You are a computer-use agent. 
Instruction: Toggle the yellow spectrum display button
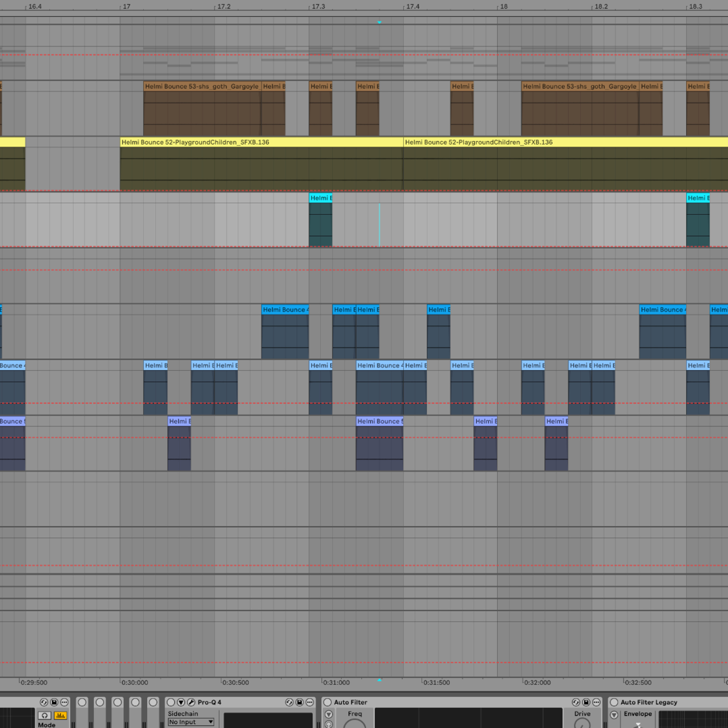61,716
